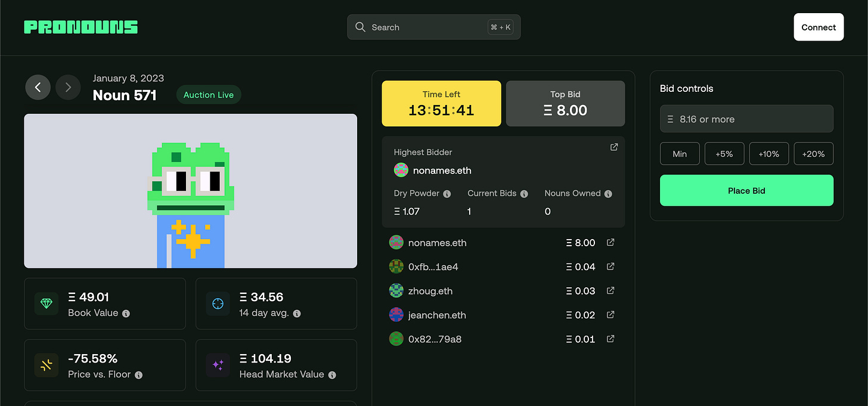
Task: Open the Book Value info tooltip icon
Action: pyautogui.click(x=126, y=313)
